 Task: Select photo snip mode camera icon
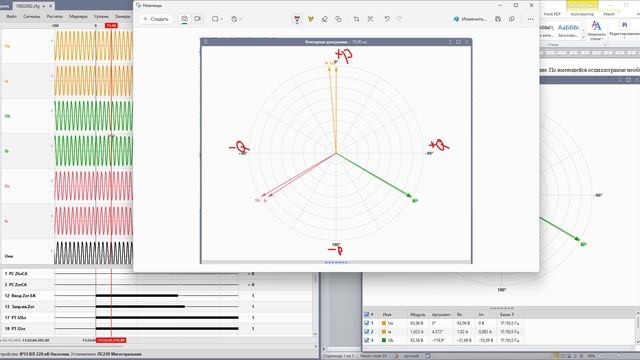(x=184, y=19)
